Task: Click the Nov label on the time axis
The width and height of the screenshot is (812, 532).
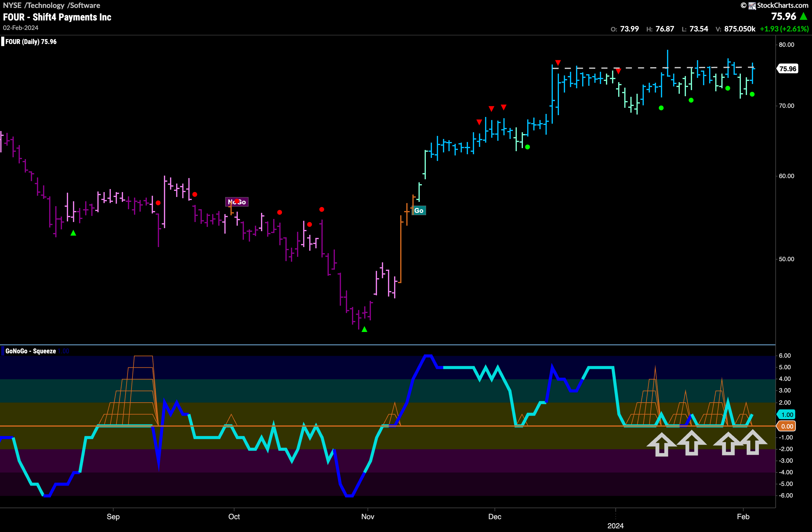Action: pyautogui.click(x=368, y=517)
